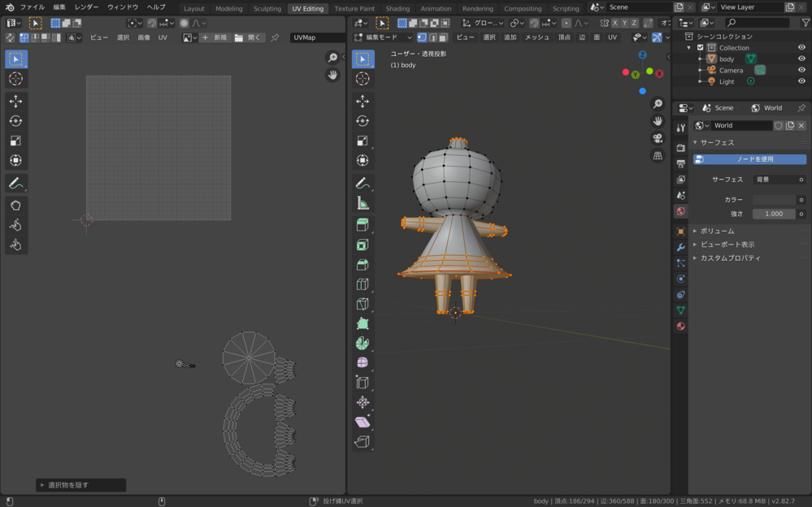Click the World name input field
The image size is (812, 507).
[x=741, y=126]
